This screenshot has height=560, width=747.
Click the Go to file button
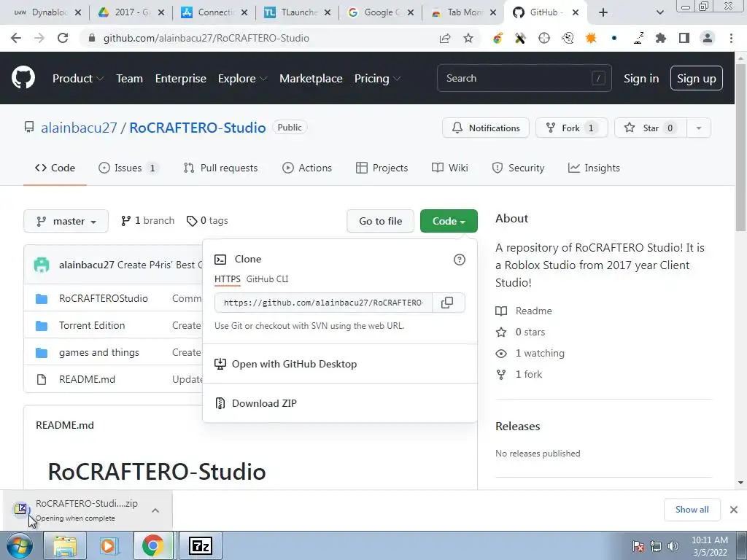(x=380, y=222)
